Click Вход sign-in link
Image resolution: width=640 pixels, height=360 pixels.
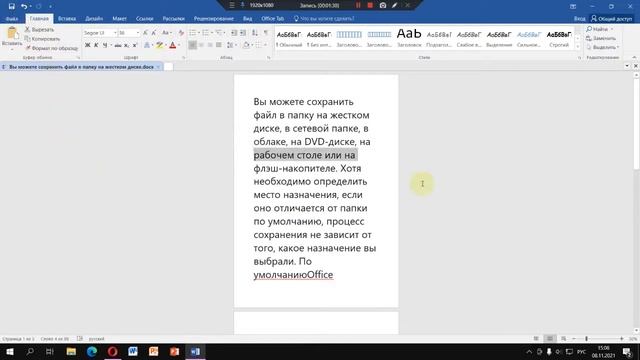point(579,19)
